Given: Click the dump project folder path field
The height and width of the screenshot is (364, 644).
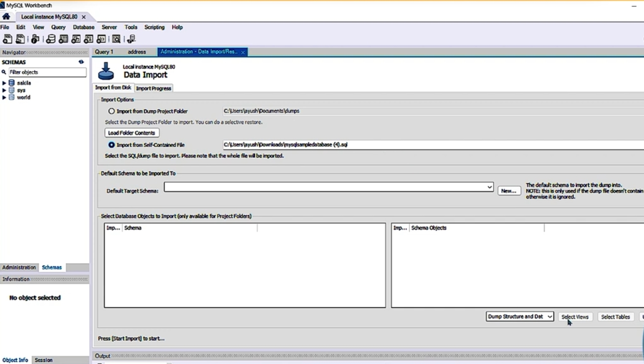Looking at the screenshot, I should pos(433,111).
